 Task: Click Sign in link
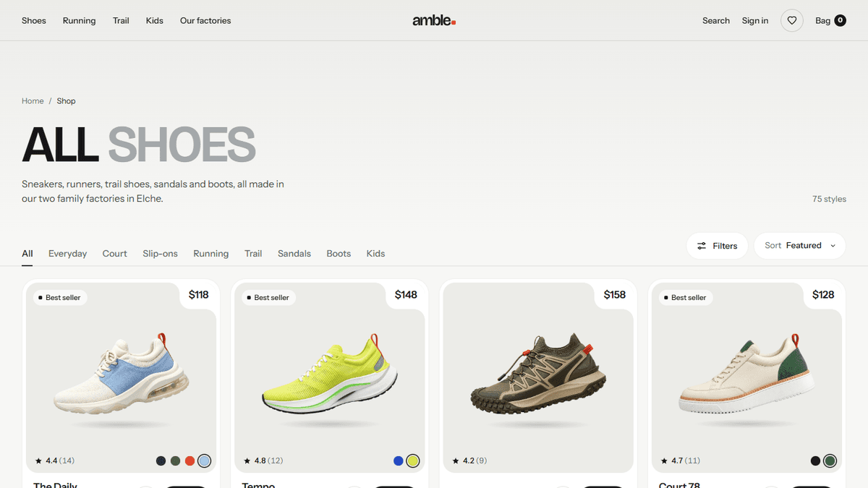[755, 20]
